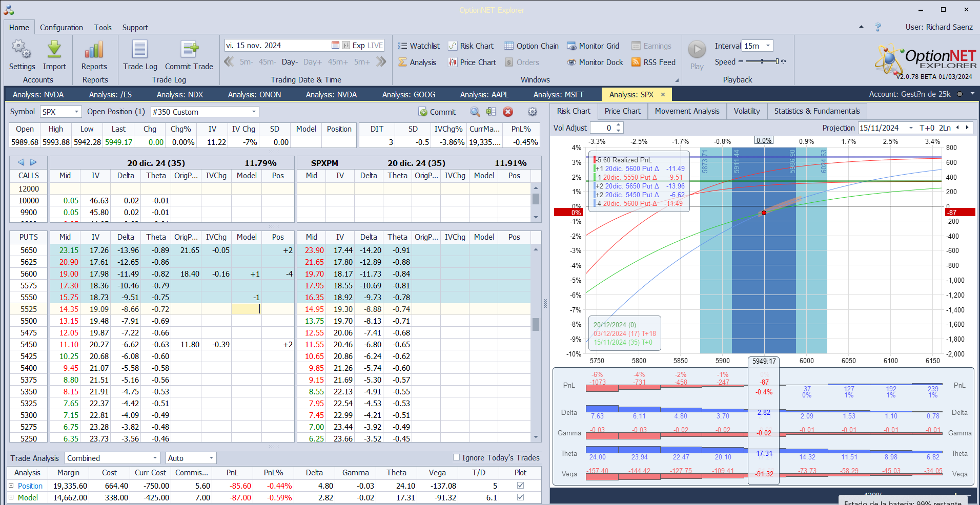
Task: Click the Vol Adjust input field
Action: tap(603, 128)
